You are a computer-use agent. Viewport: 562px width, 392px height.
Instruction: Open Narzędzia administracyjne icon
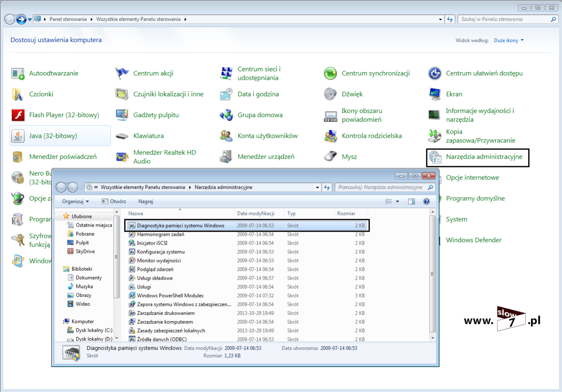coord(435,157)
